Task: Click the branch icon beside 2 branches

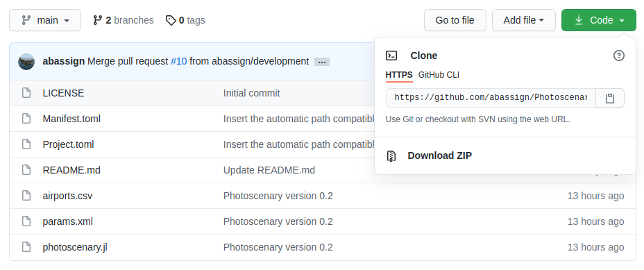Action: (x=97, y=20)
